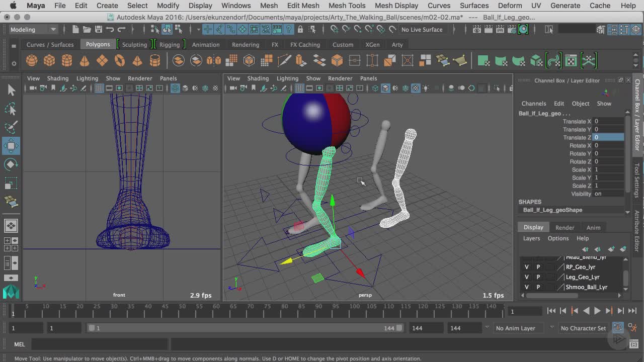Create a polygon cone from shelf
This screenshot has width=644, height=362.
pos(85,61)
